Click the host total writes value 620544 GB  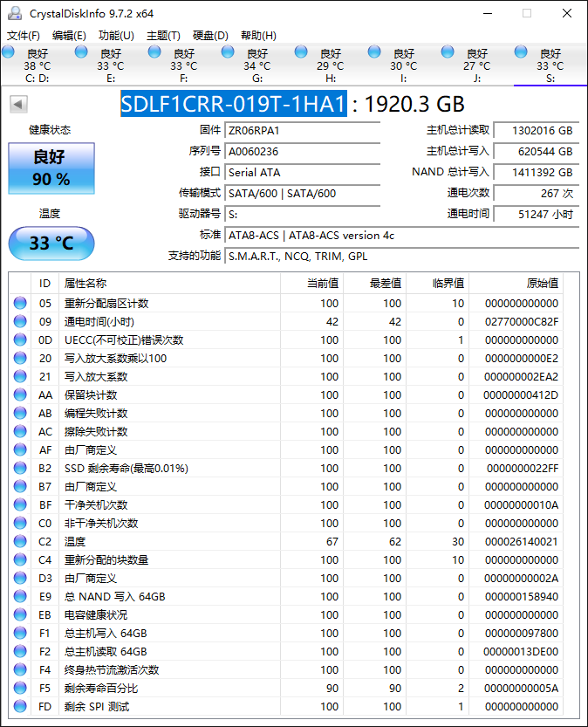[537, 152]
